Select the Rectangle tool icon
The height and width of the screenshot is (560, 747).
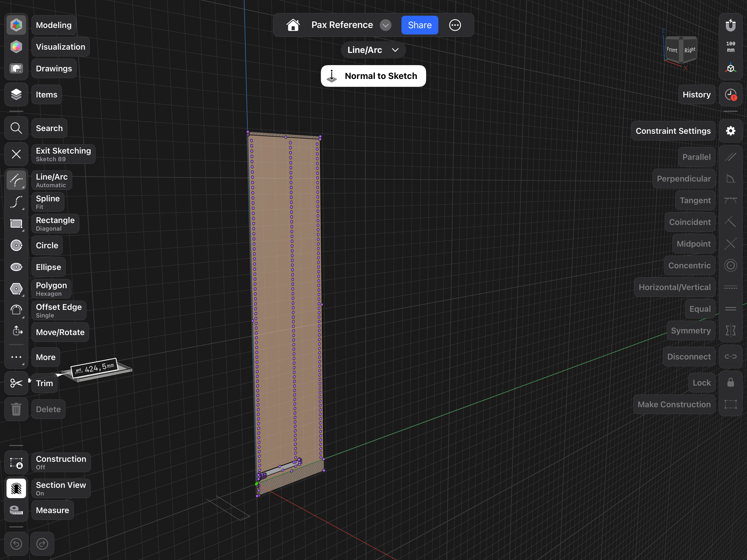click(16, 224)
